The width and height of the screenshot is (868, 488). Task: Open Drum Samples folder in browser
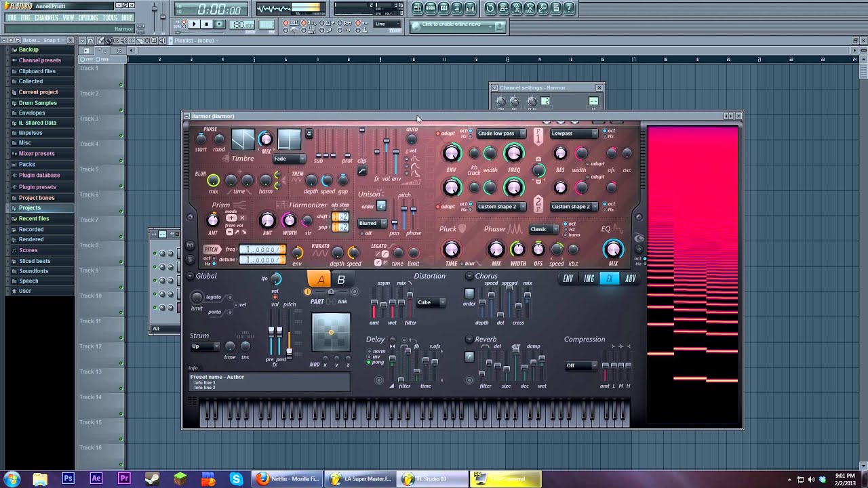[x=37, y=103]
